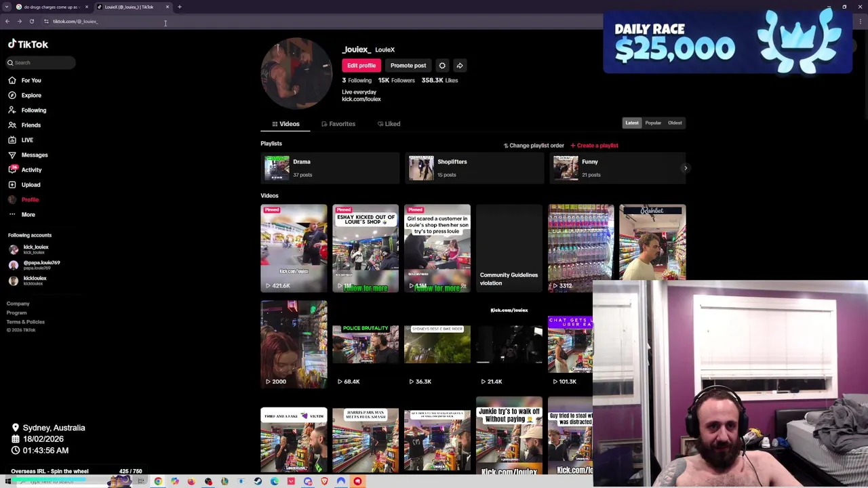This screenshot has width=868, height=488.
Task: Switch to the Google search browser tab
Action: click(52, 7)
